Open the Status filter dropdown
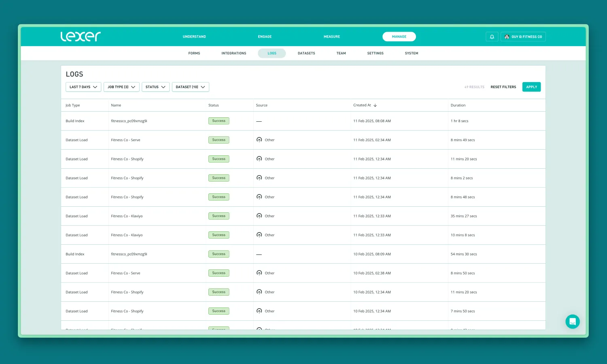Viewport: 607px width, 364px height. tap(155, 87)
